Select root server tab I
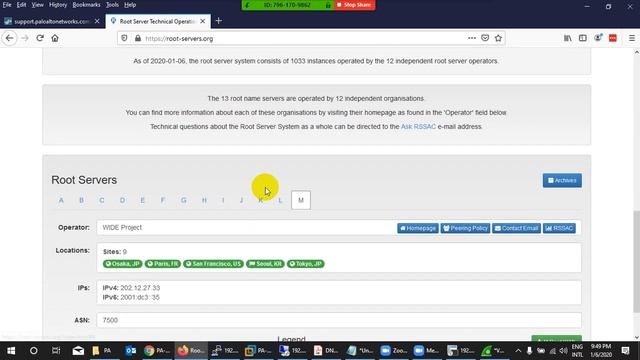The image size is (640, 360). point(223,200)
